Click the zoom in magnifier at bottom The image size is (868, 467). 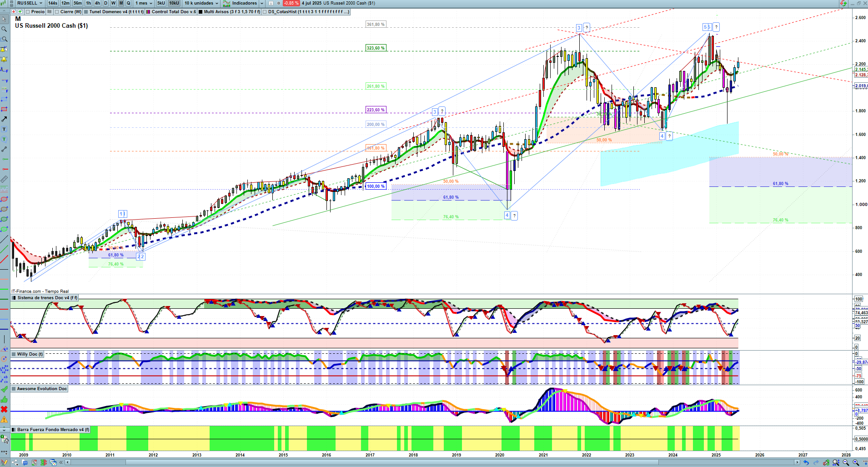point(855,463)
